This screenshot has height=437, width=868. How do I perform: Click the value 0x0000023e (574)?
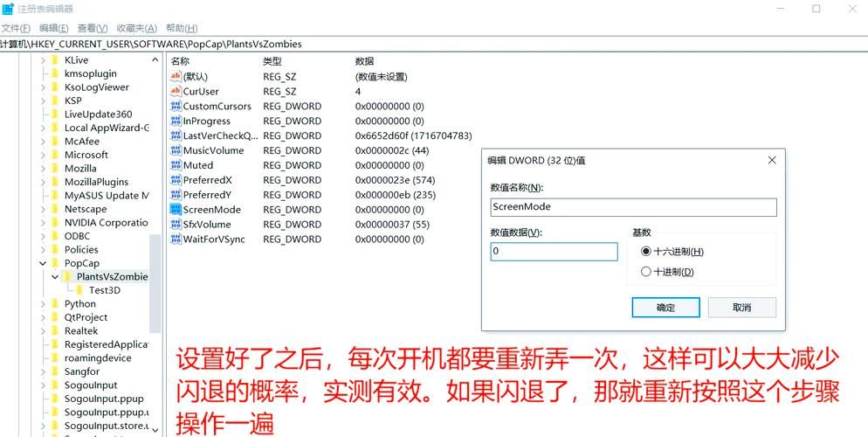click(x=396, y=180)
